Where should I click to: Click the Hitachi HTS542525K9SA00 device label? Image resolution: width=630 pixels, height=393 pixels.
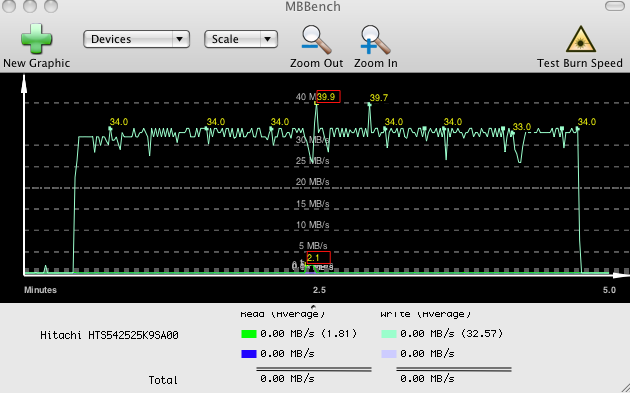click(x=109, y=335)
